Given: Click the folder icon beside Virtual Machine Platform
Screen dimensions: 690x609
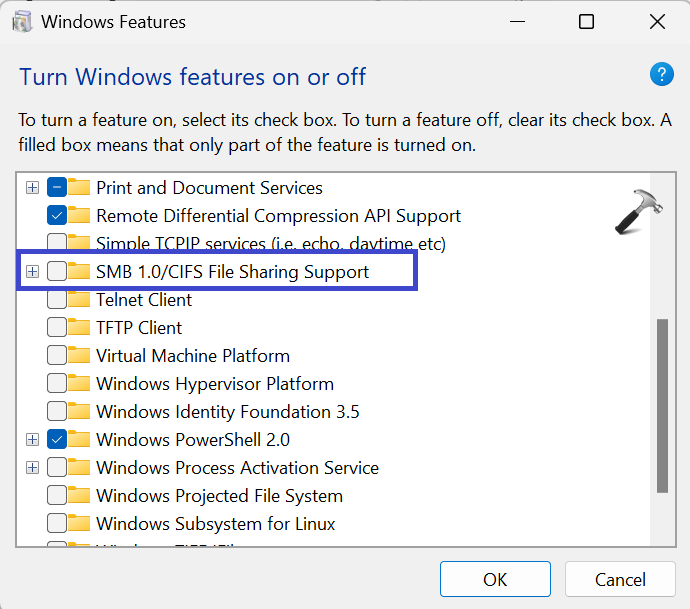Looking at the screenshot, I should (80, 356).
